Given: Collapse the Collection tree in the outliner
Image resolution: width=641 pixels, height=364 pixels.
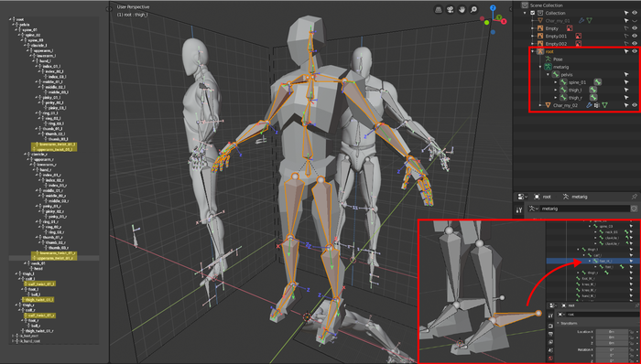Looking at the screenshot, I should pyautogui.click(x=526, y=13).
